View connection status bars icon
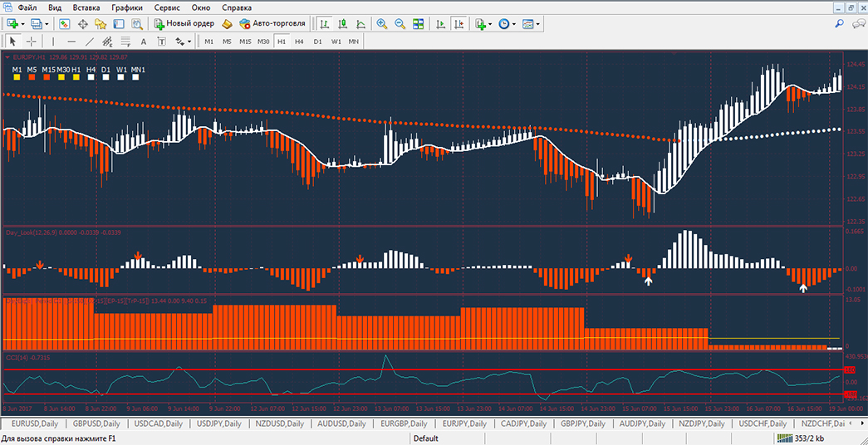 [x=784, y=439]
